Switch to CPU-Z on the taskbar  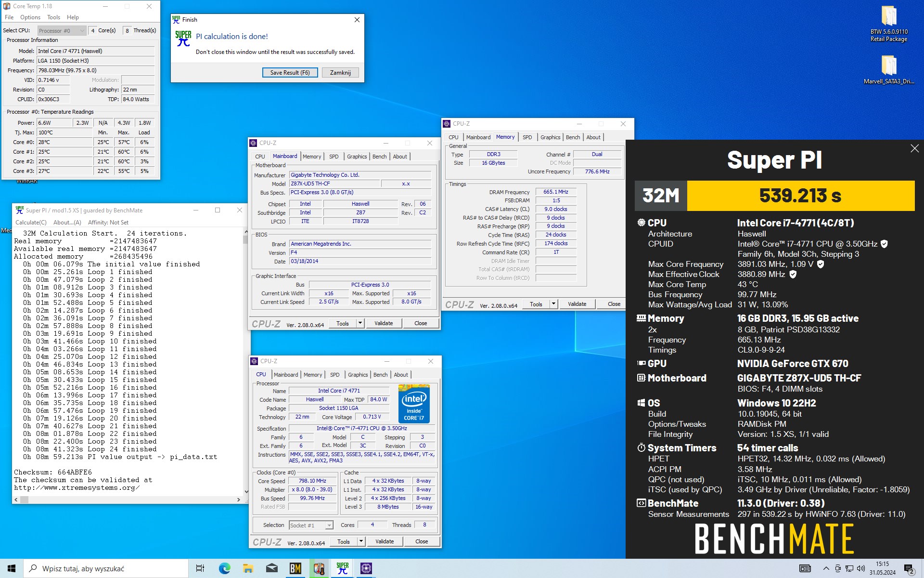[x=366, y=568]
